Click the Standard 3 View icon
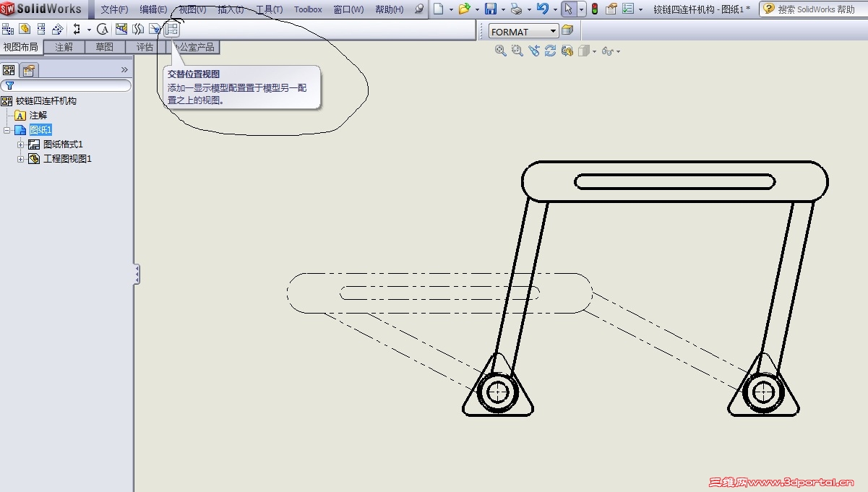Screen dimensions: 868x492 click(8, 30)
